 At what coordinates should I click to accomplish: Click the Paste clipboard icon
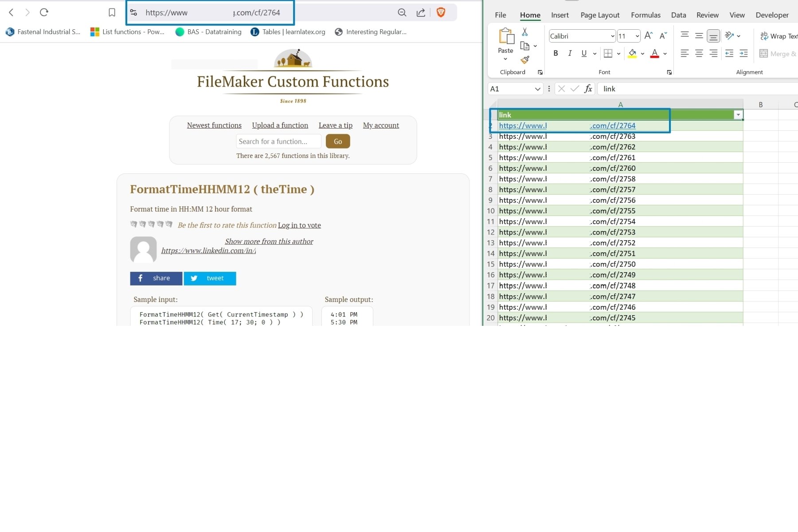[506, 36]
